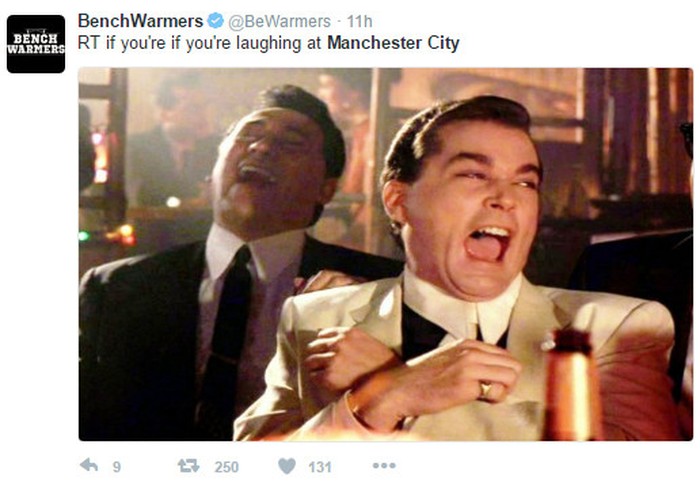The image size is (700, 490).
Task: Click the BENCH WARMERS logo text
Action: pyautogui.click(x=36, y=44)
